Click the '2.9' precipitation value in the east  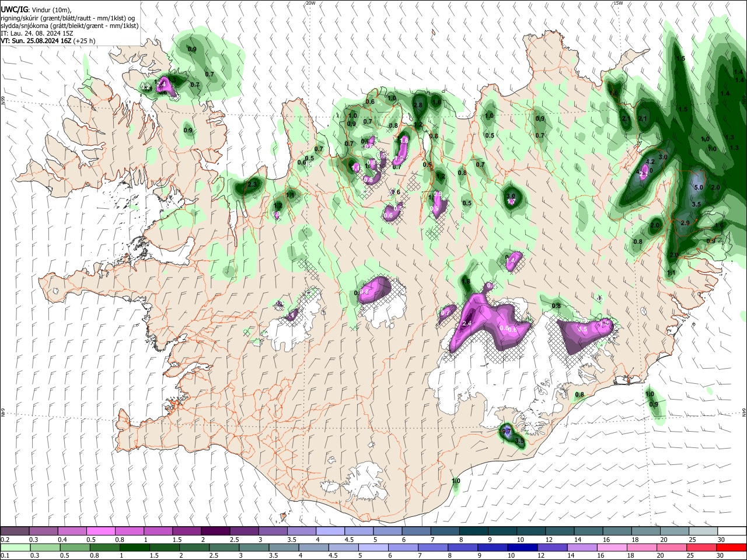pos(686,223)
